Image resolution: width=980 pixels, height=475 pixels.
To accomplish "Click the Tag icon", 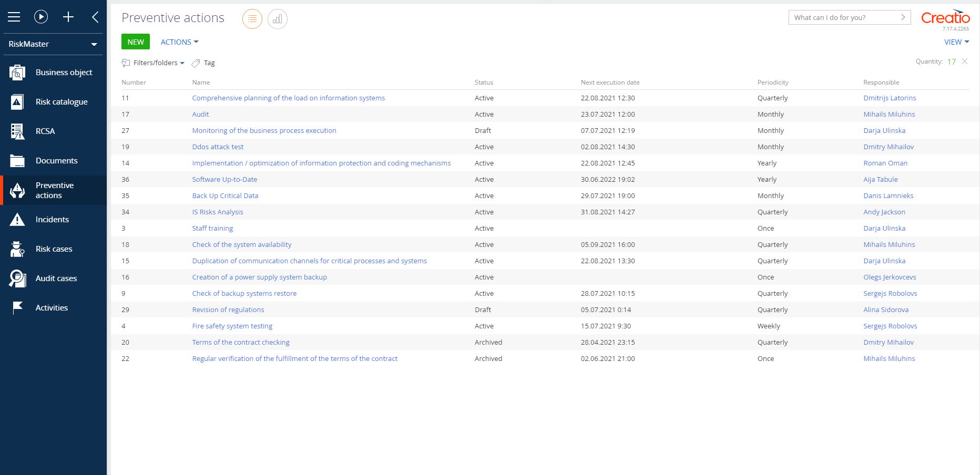I will pos(196,63).
